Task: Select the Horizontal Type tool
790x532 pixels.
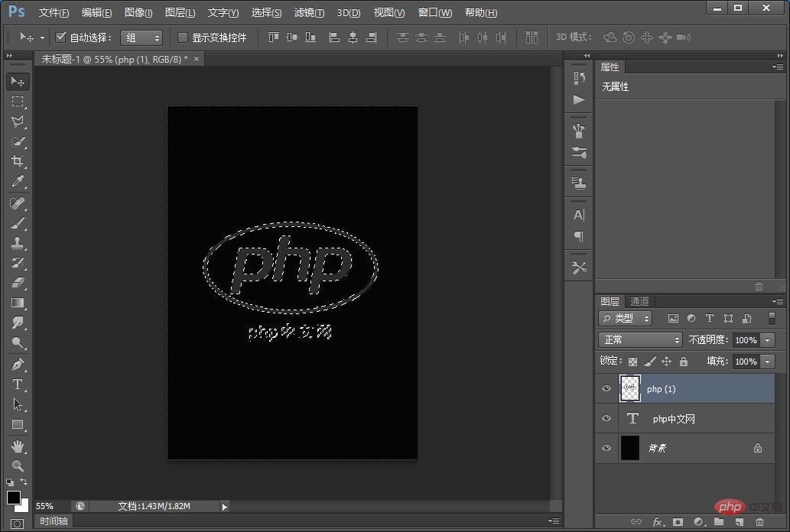Action: click(x=18, y=384)
